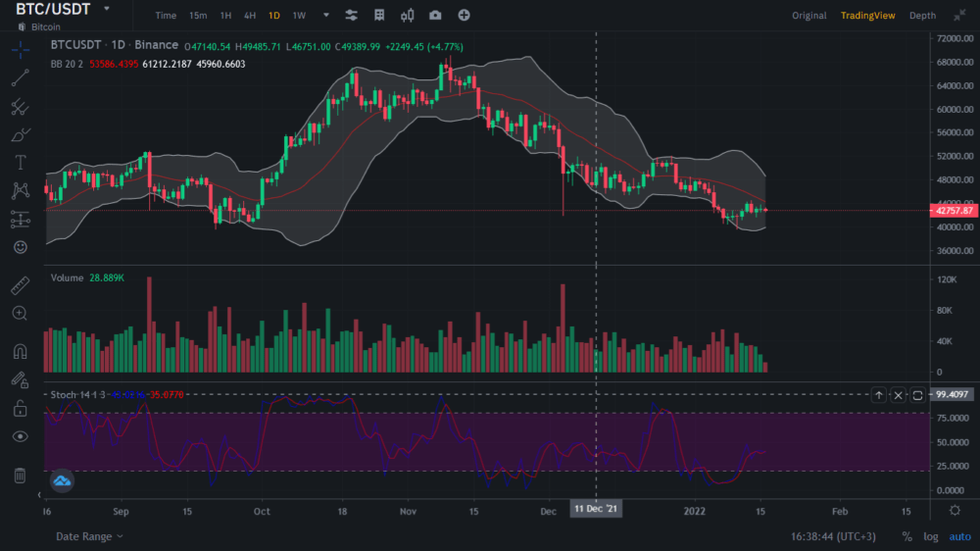Toggle lock all drawing tools

pyautogui.click(x=20, y=407)
